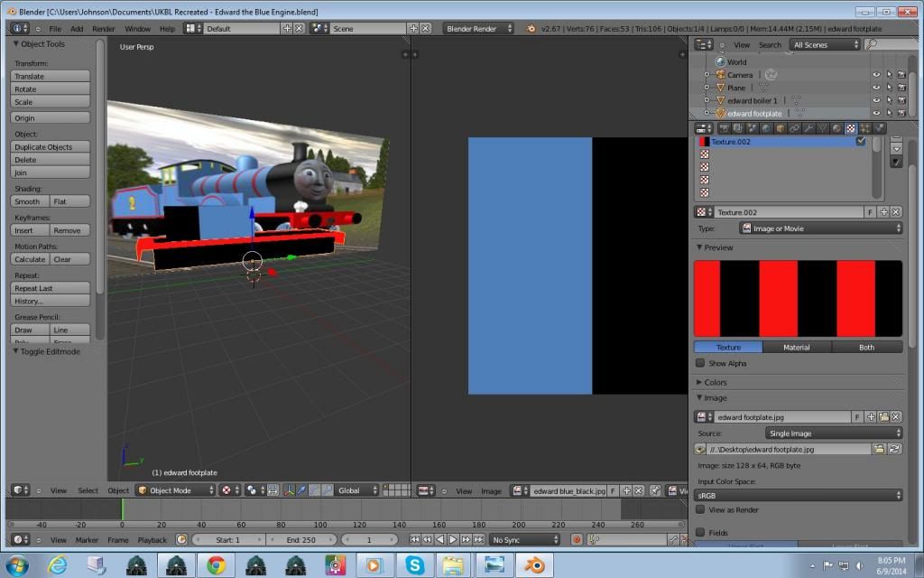Open the Global orientation dropdown
The image size is (924, 578).
(x=357, y=490)
